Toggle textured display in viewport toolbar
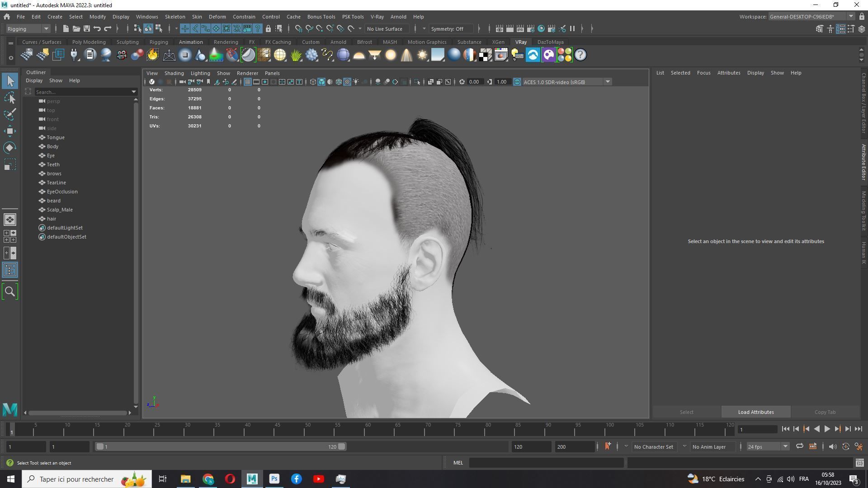868x488 pixels. (347, 82)
